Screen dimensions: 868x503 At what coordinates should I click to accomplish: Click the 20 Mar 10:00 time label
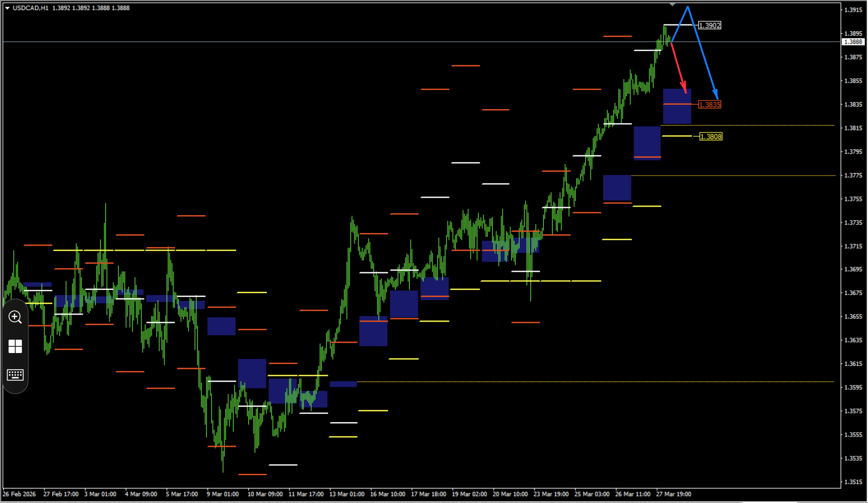(x=511, y=494)
